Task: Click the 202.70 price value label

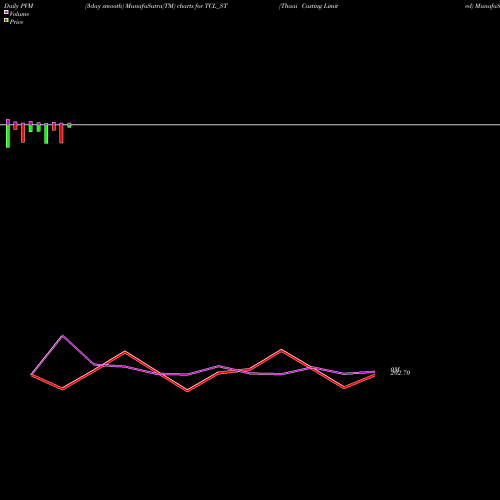Action: click(400, 373)
